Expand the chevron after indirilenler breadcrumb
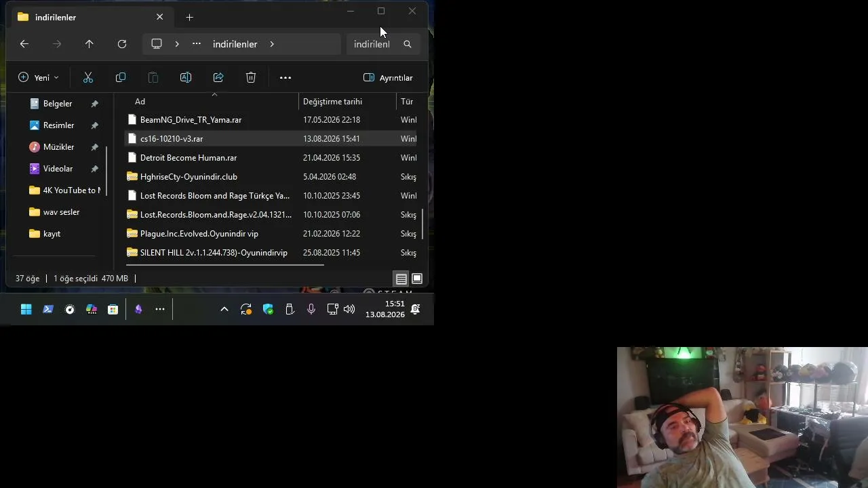This screenshot has height=488, width=868. coord(272,44)
